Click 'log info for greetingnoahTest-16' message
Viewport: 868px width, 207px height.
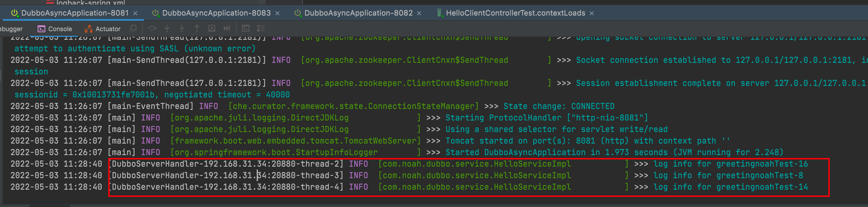pos(730,164)
